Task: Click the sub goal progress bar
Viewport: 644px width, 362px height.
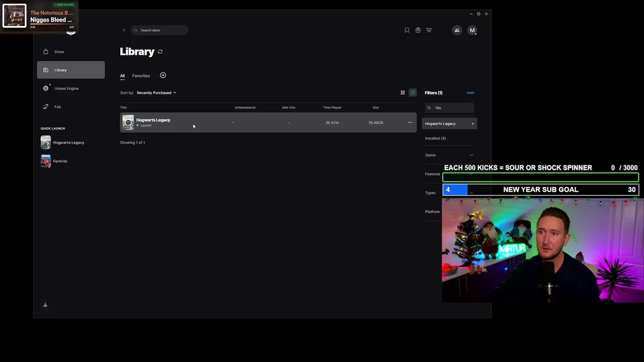Action: pos(540,190)
